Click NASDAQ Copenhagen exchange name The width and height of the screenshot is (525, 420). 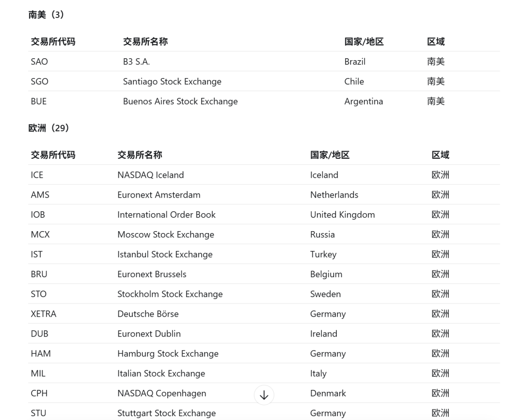tap(162, 393)
